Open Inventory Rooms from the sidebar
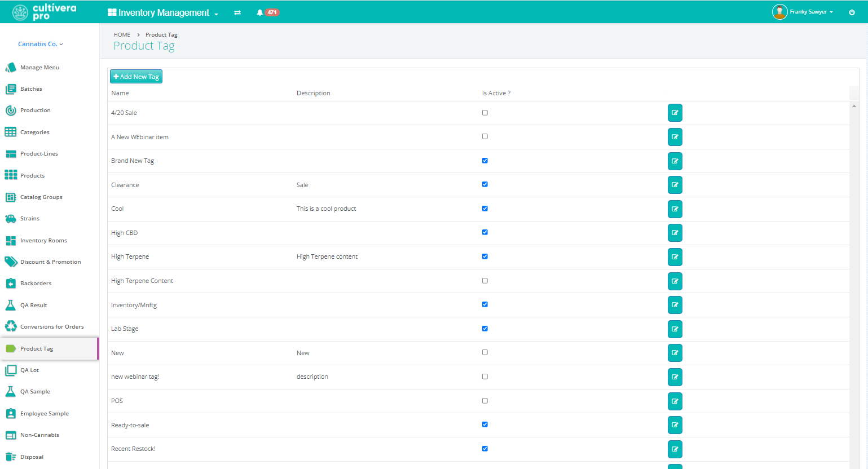Screen dimensions: 868x469 point(43,241)
